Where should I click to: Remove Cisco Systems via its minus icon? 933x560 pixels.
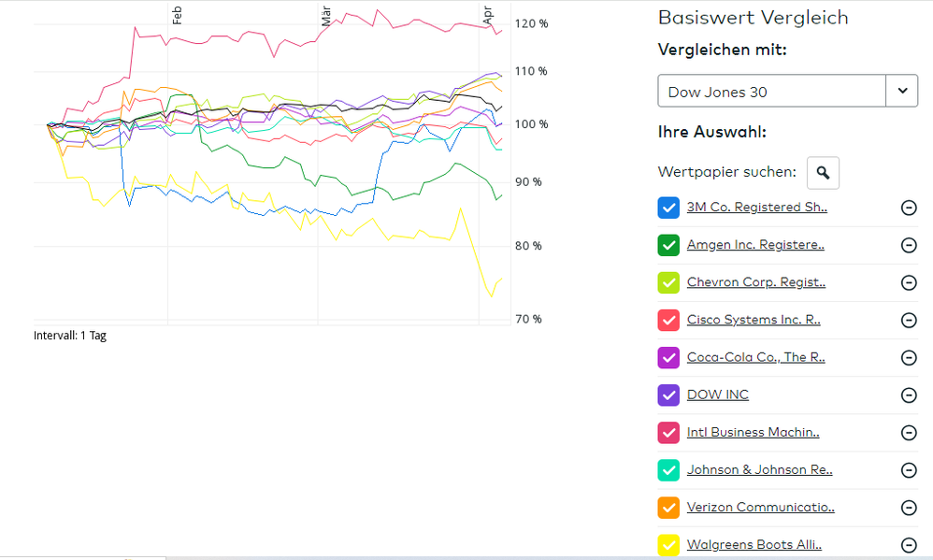click(908, 320)
